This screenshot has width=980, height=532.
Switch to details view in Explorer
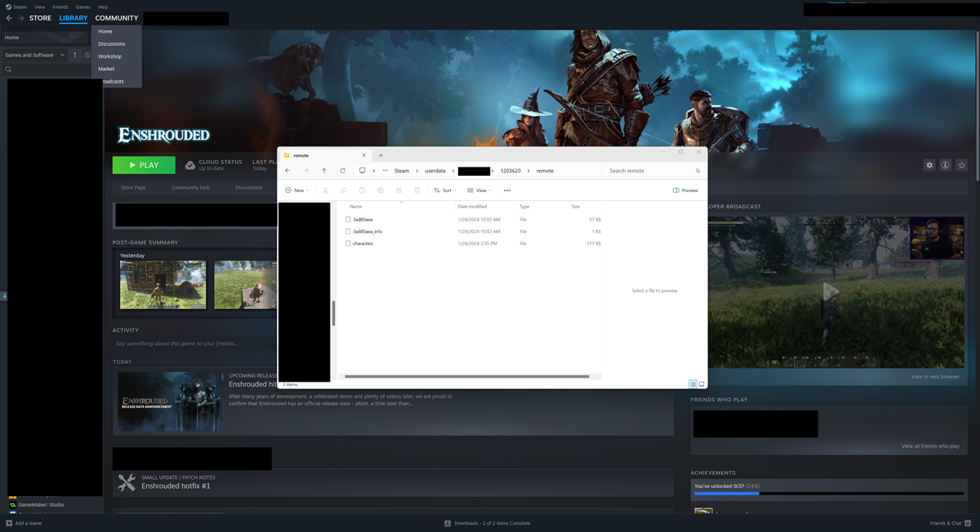pyautogui.click(x=693, y=384)
